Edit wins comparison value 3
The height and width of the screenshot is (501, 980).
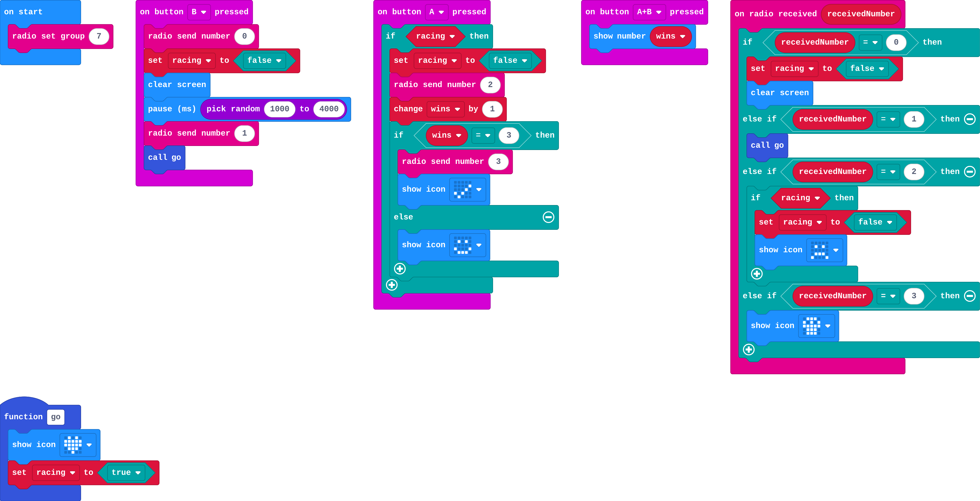point(509,135)
